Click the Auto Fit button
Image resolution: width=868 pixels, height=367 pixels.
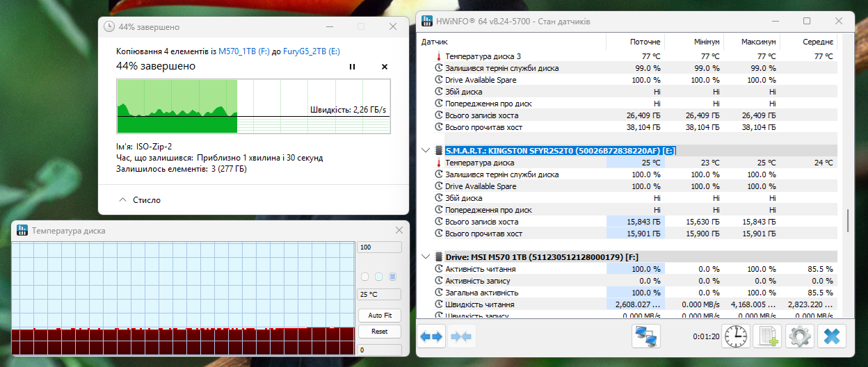[379, 316]
